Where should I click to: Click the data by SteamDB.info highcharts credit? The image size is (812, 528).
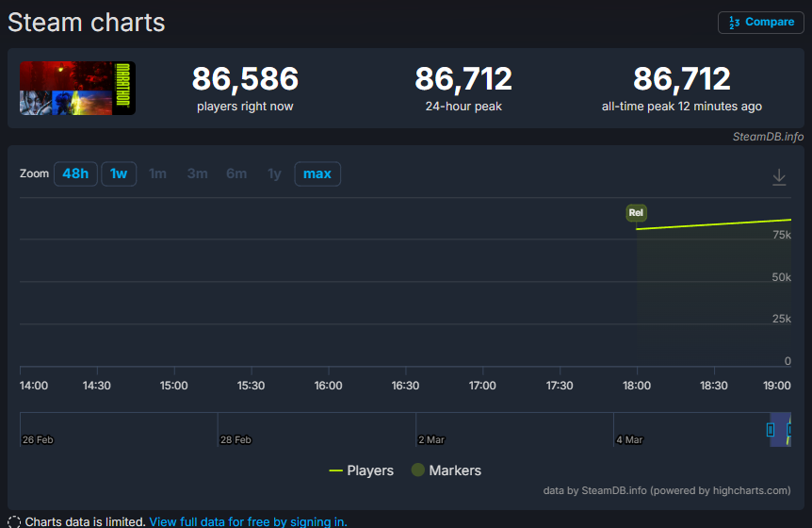point(667,490)
